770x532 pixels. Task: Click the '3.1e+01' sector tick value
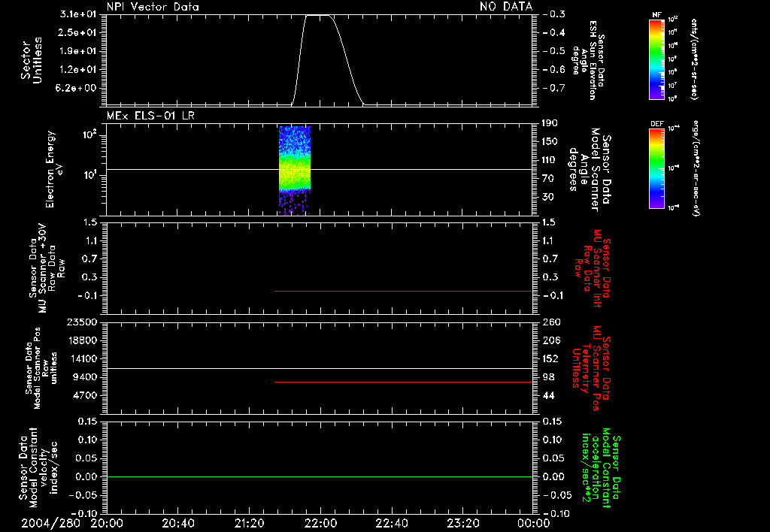(x=78, y=14)
